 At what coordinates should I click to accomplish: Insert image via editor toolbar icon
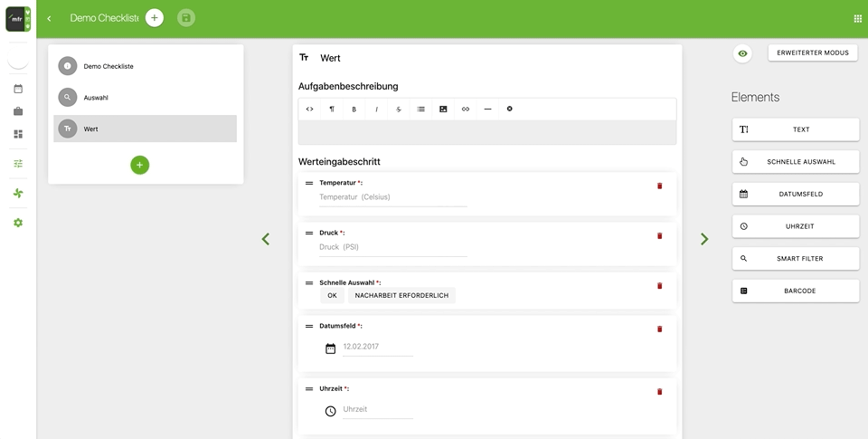pos(443,110)
